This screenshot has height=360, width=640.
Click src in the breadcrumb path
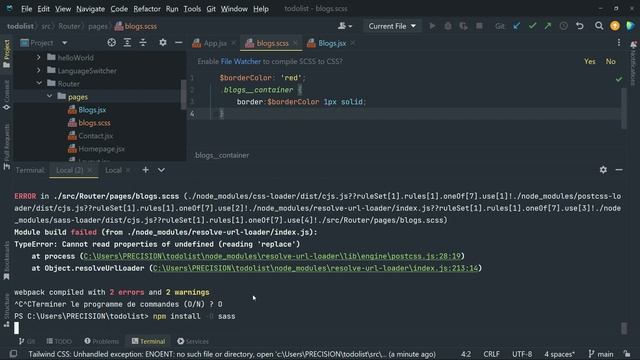45,26
